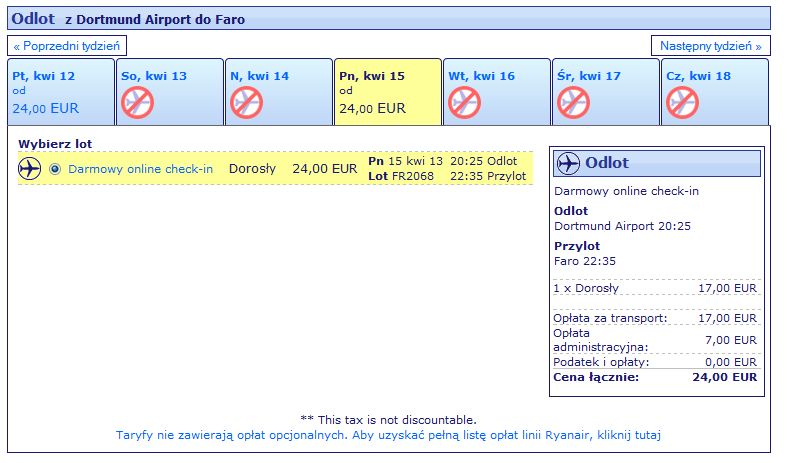This screenshot has width=787, height=463.
Task: Click the 20:25 Odlot departure time
Action: [x=483, y=161]
